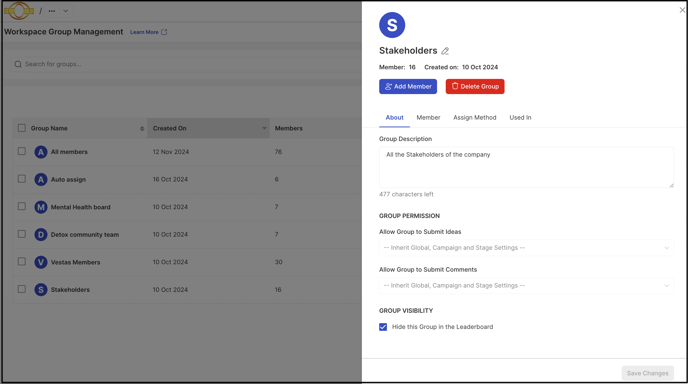Expand the breadcrumb chevron dropdown
This screenshot has width=688, height=384.
[65, 11]
